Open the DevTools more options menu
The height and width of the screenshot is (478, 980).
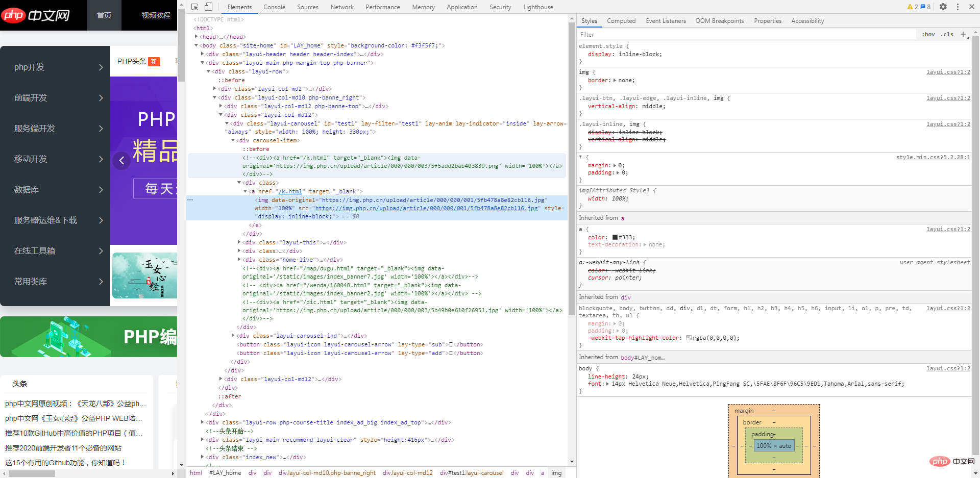tap(958, 7)
